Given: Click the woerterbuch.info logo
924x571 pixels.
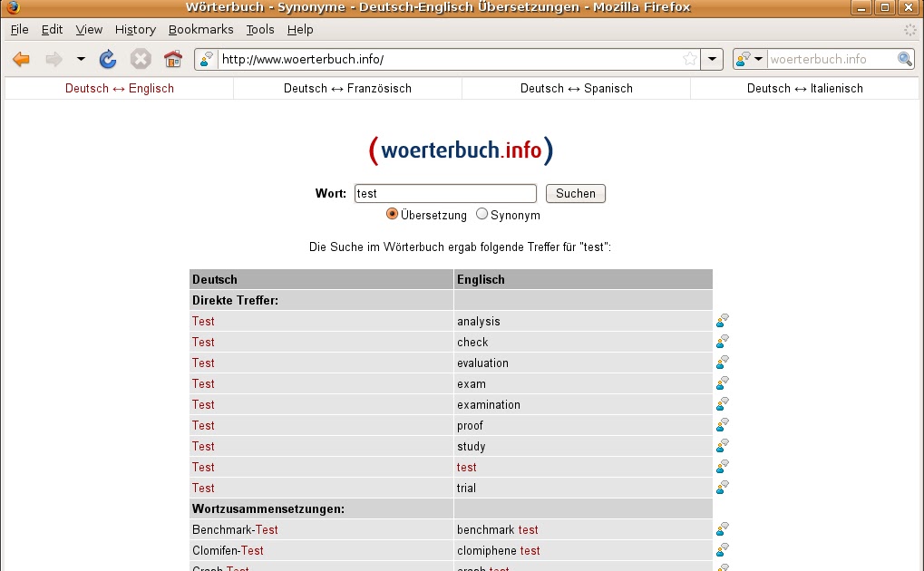Looking at the screenshot, I should click(461, 150).
